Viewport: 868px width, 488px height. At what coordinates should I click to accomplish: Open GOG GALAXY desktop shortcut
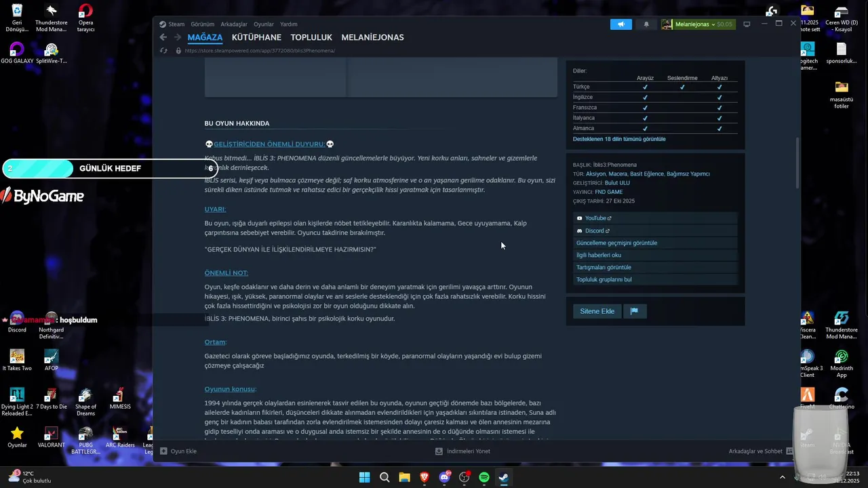[x=17, y=54]
